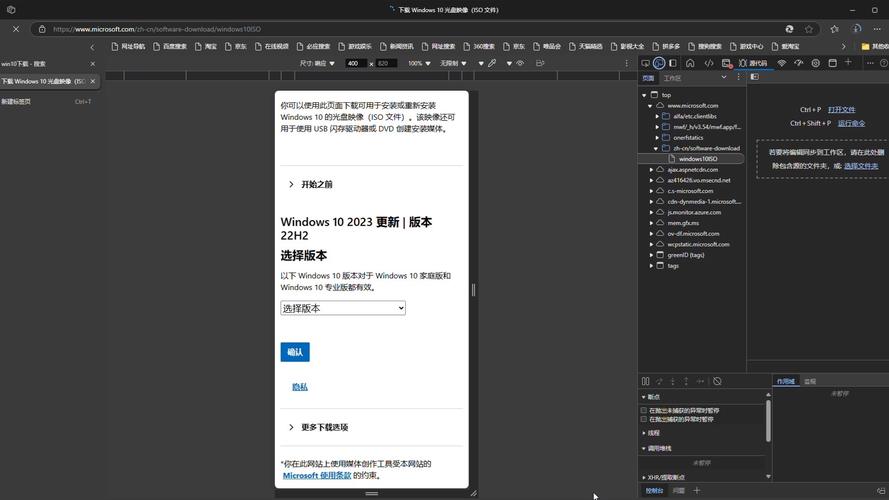Click the deactivate breakpoints icon
Image resolution: width=889 pixels, height=500 pixels.
click(x=717, y=382)
